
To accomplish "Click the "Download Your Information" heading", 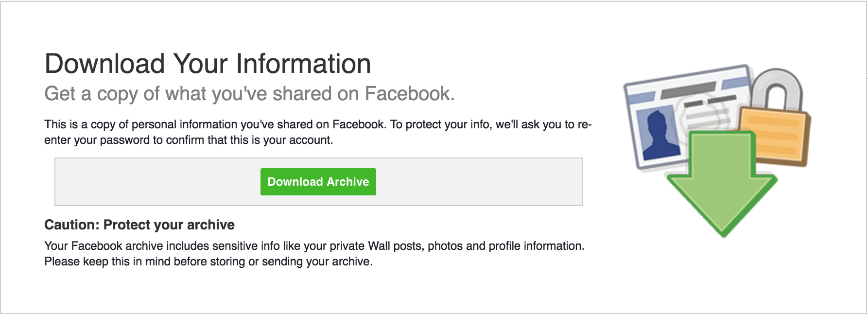I will coord(208,64).
